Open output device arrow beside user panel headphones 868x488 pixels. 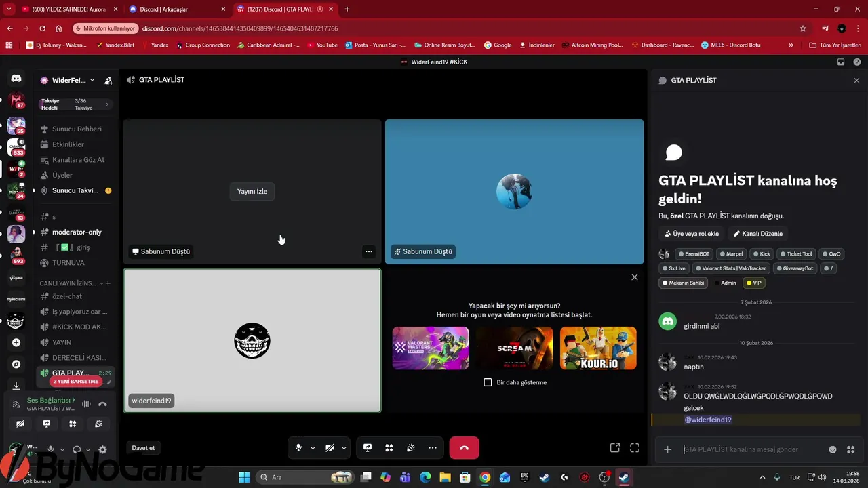pos(88,449)
